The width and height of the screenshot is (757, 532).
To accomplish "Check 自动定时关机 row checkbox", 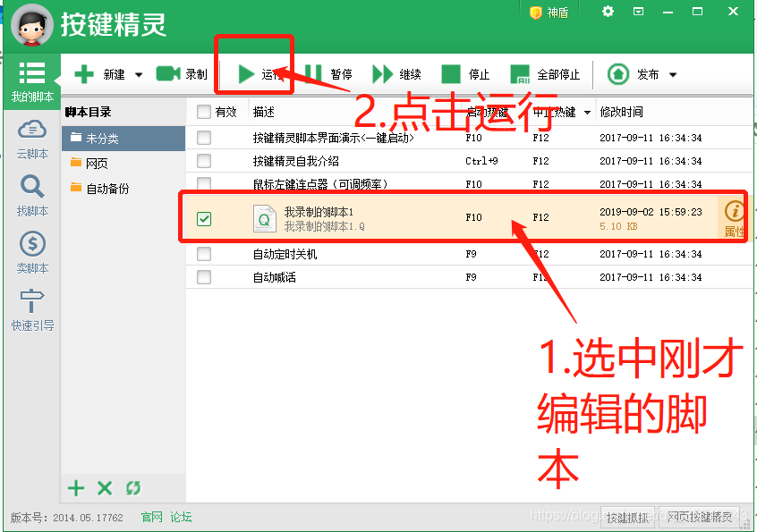I will (204, 254).
